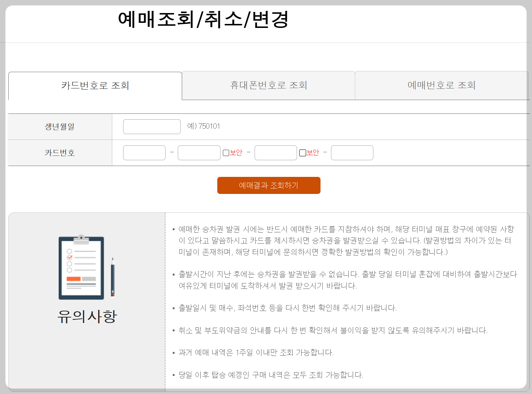Click the last card number segment field
The height and width of the screenshot is (394, 532).
tap(352, 153)
